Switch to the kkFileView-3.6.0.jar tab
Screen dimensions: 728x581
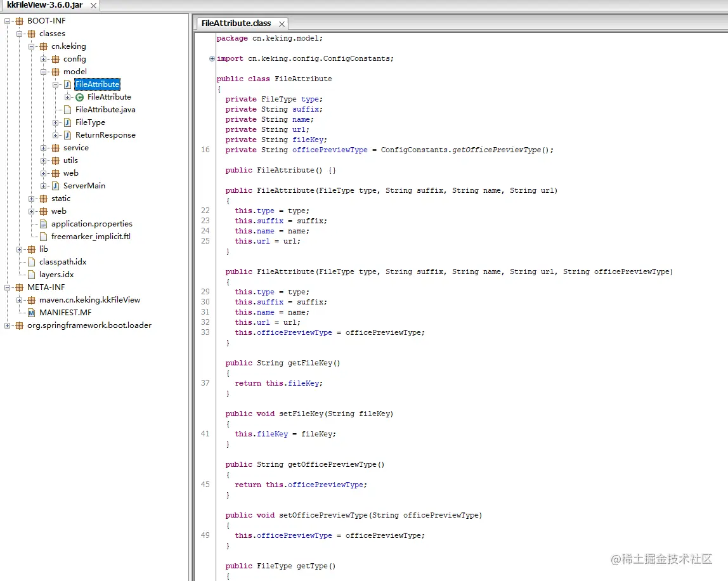45,5
